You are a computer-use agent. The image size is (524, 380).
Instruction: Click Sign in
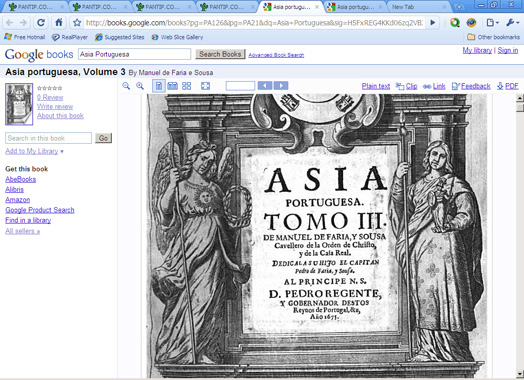(x=508, y=50)
